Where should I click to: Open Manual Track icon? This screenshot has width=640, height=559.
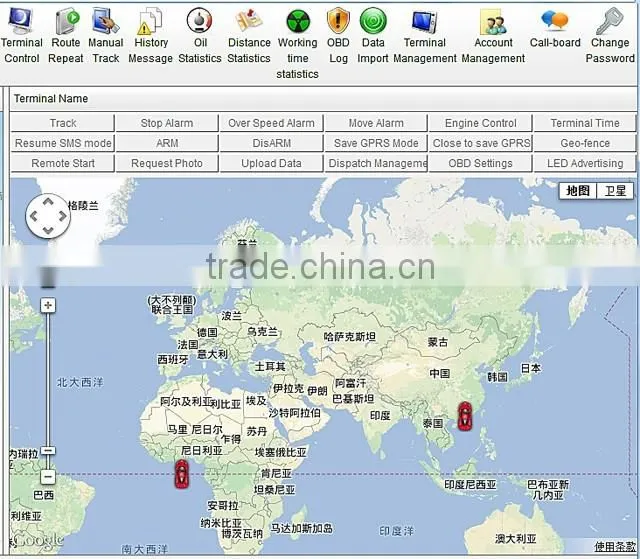105,20
